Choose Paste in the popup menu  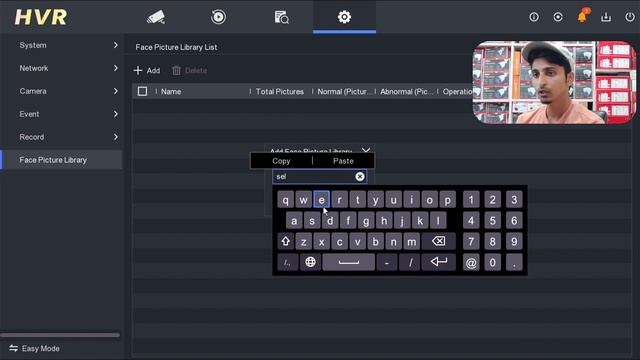pyautogui.click(x=343, y=161)
